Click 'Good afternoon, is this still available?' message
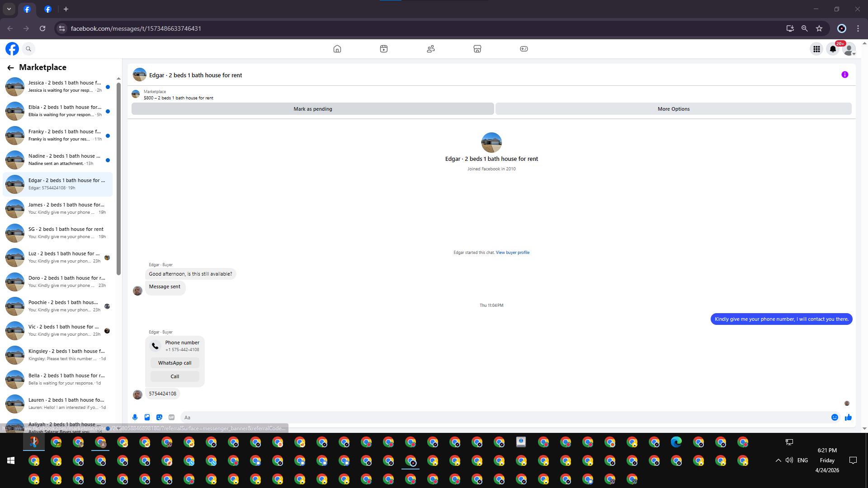Viewport: 868px width, 488px height. (190, 274)
